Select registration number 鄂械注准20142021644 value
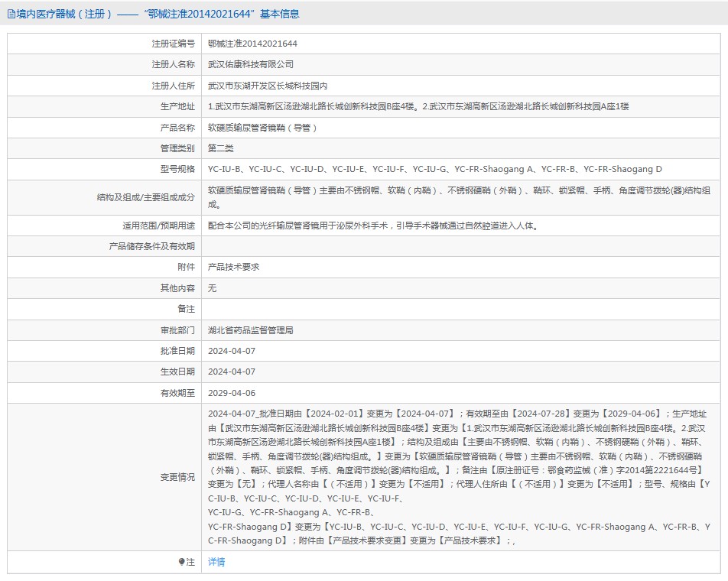This screenshot has width=728, height=581. 252,44
